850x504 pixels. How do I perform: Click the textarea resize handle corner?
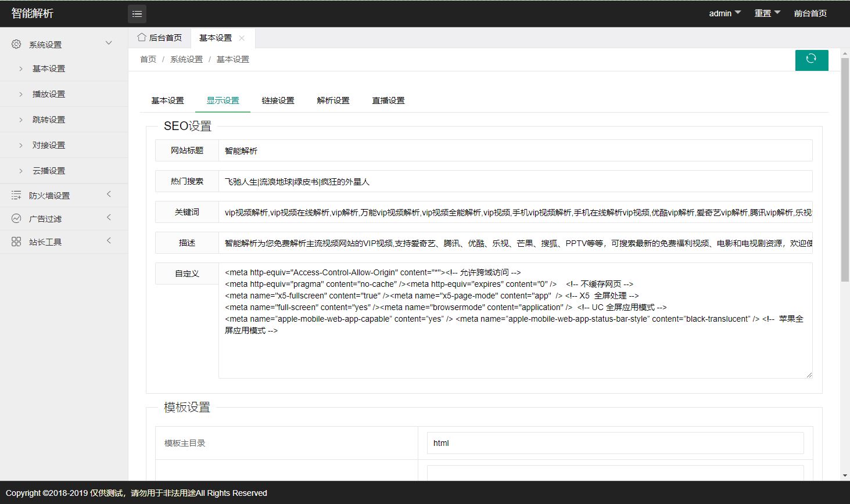[809, 375]
